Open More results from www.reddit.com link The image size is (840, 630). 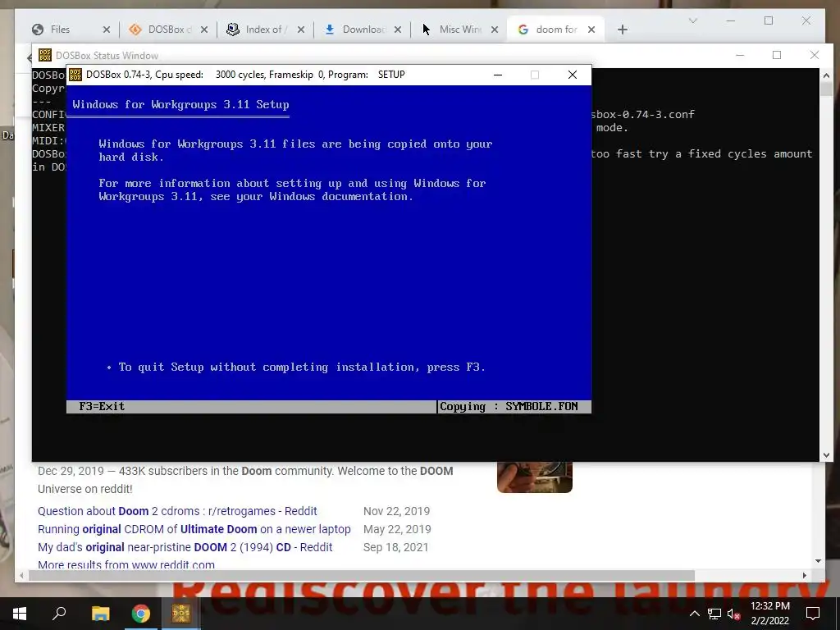tap(126, 564)
